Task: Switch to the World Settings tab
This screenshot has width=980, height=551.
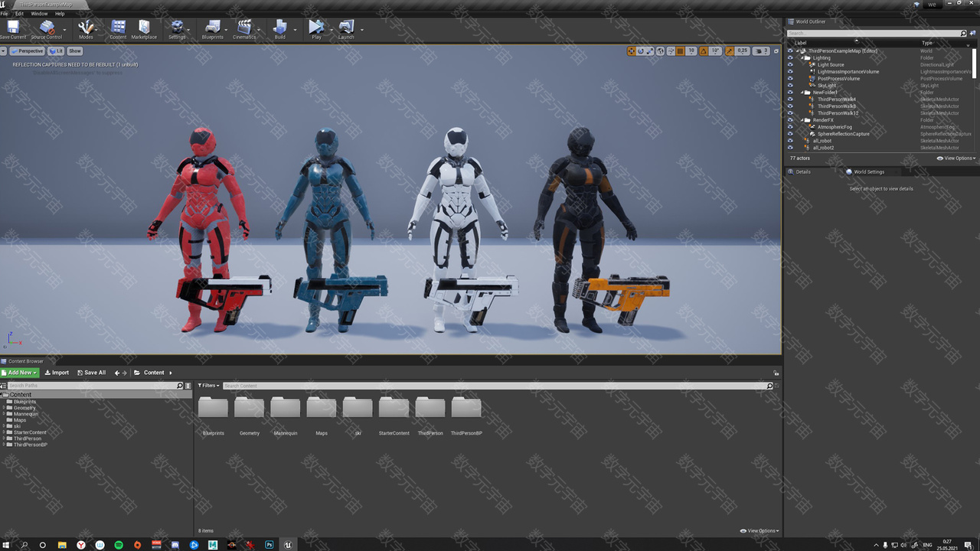Action: coord(869,172)
